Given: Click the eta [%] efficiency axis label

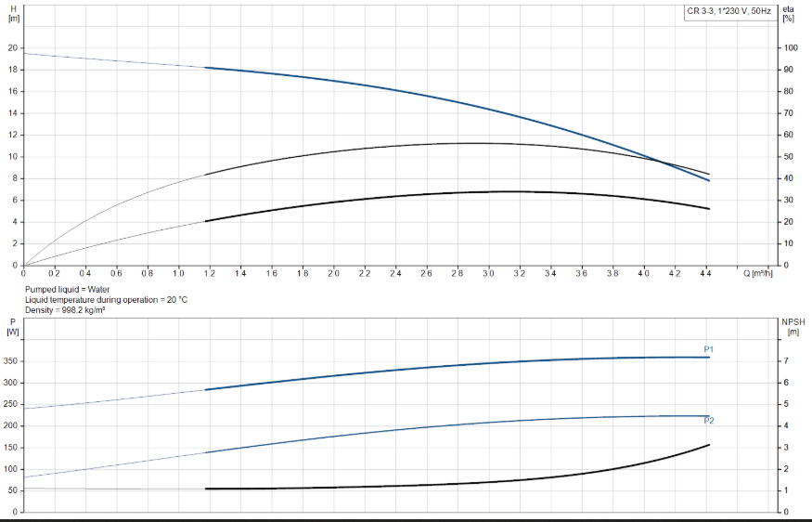Looking at the screenshot, I should point(788,13).
